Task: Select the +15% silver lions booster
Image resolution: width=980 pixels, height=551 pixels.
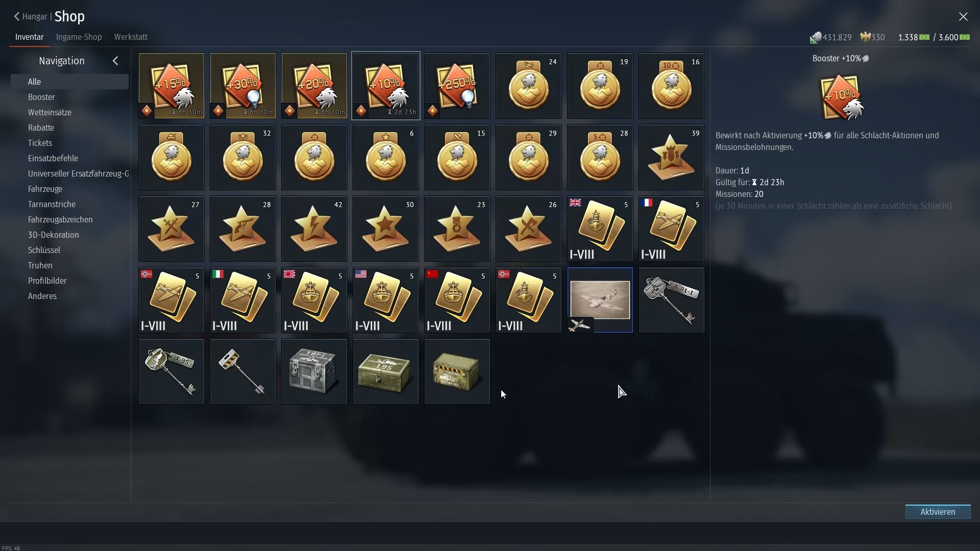Action: tap(171, 86)
